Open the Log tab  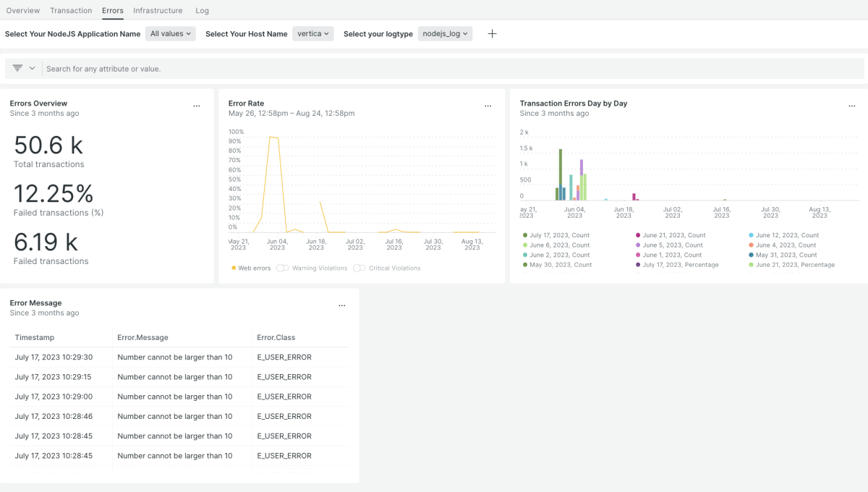(203, 11)
